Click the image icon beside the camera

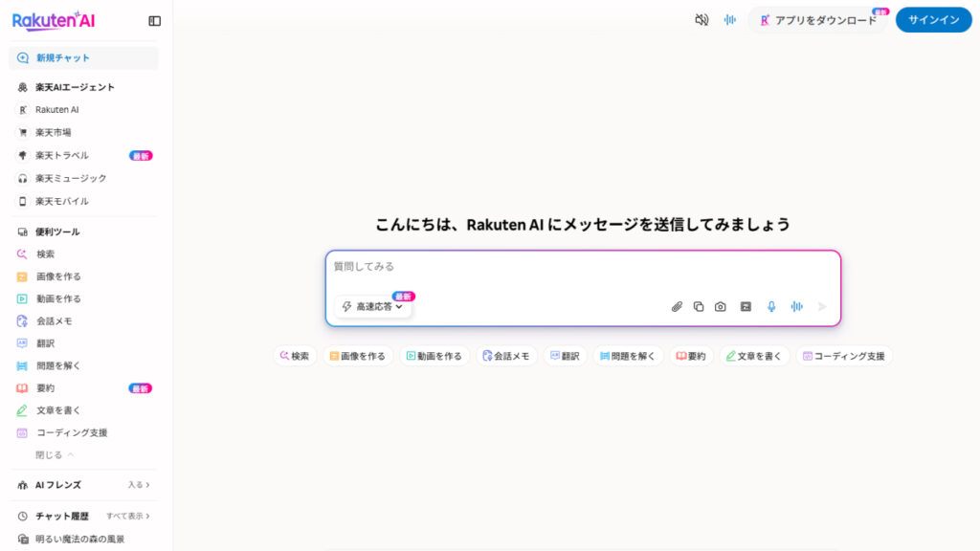(x=746, y=307)
